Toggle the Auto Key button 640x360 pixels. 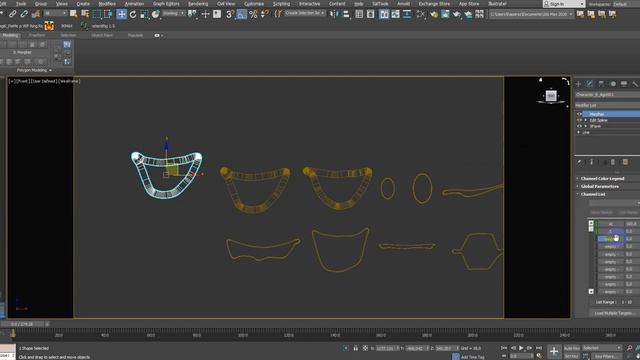tap(571, 348)
